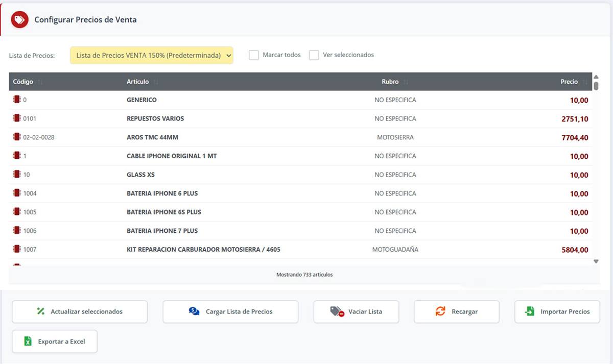The height and width of the screenshot is (364, 613).
Task: Click the red icon beside code 1006
Action: coord(17,231)
